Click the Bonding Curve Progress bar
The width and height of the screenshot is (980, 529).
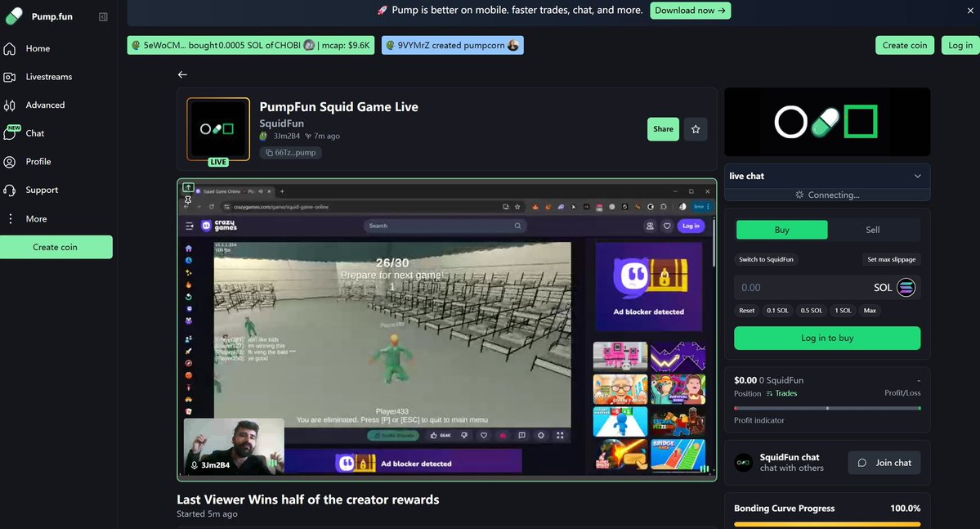point(827,524)
